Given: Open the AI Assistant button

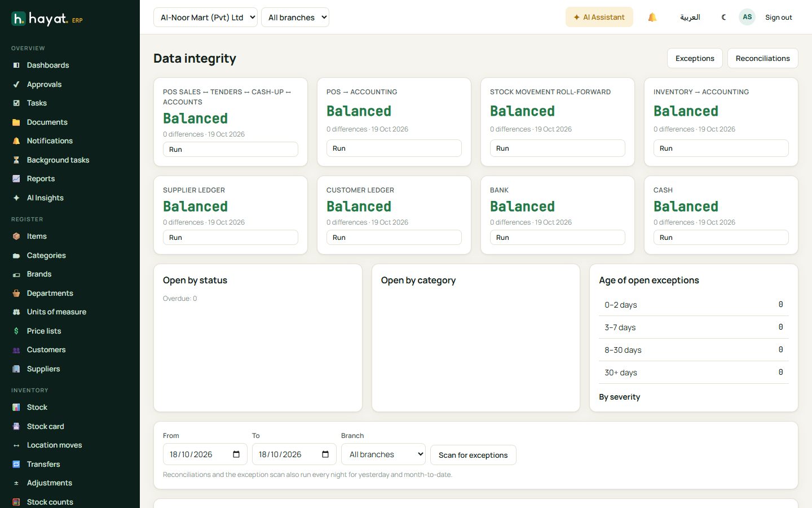Looking at the screenshot, I should (x=599, y=17).
